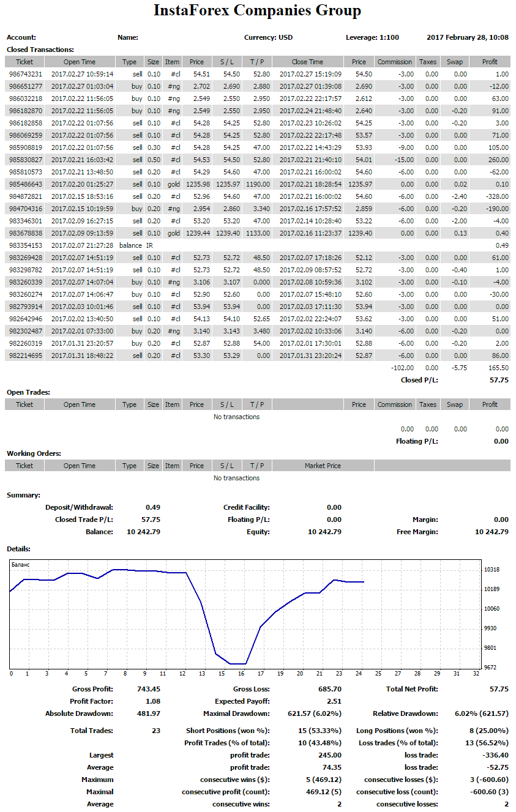Click the "InstaForex Companies Group" report title

point(257,10)
